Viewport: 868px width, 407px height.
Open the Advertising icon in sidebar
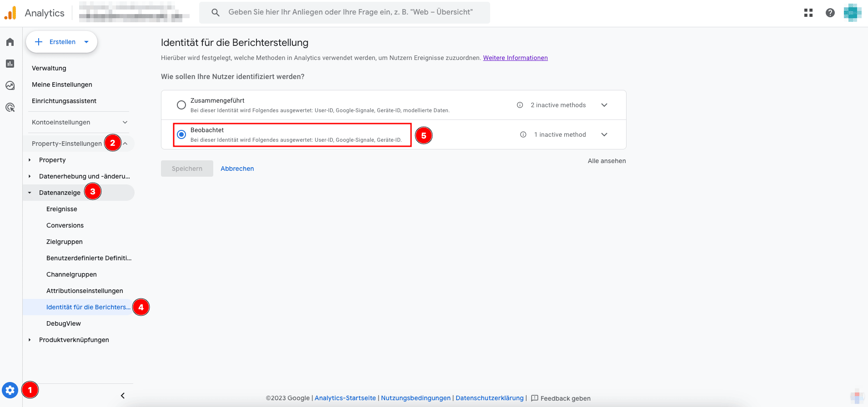tap(10, 107)
